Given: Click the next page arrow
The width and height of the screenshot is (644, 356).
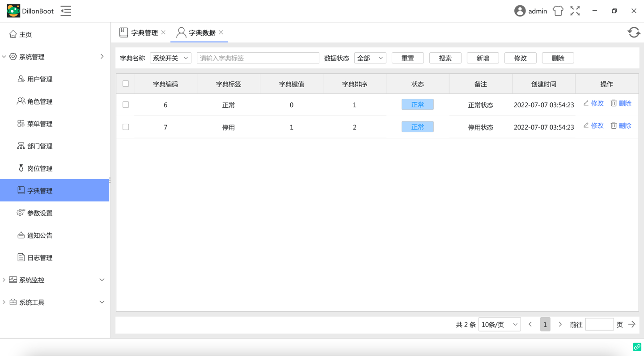Looking at the screenshot, I should tap(560, 325).
